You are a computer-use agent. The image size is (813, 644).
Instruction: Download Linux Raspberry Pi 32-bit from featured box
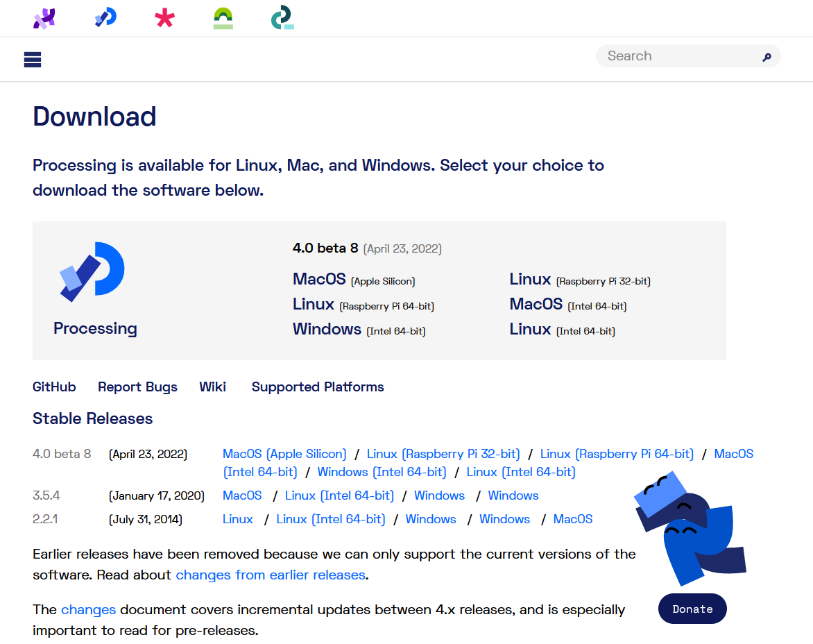point(580,280)
